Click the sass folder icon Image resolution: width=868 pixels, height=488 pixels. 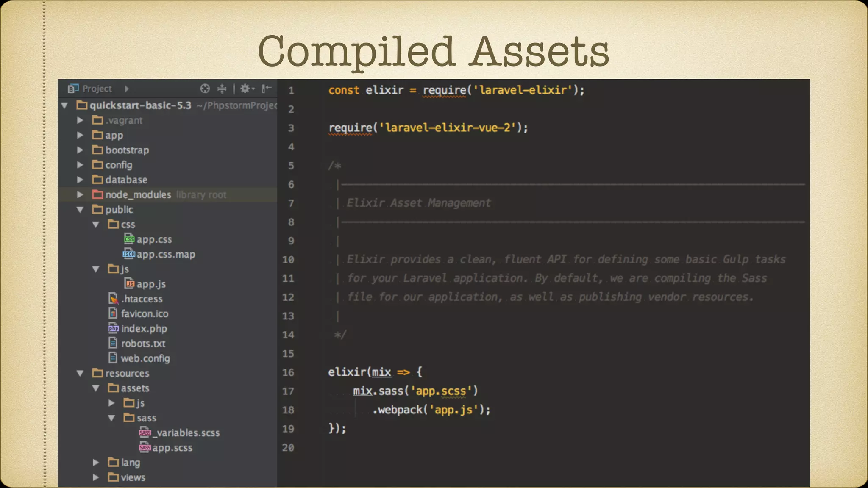pos(129,418)
